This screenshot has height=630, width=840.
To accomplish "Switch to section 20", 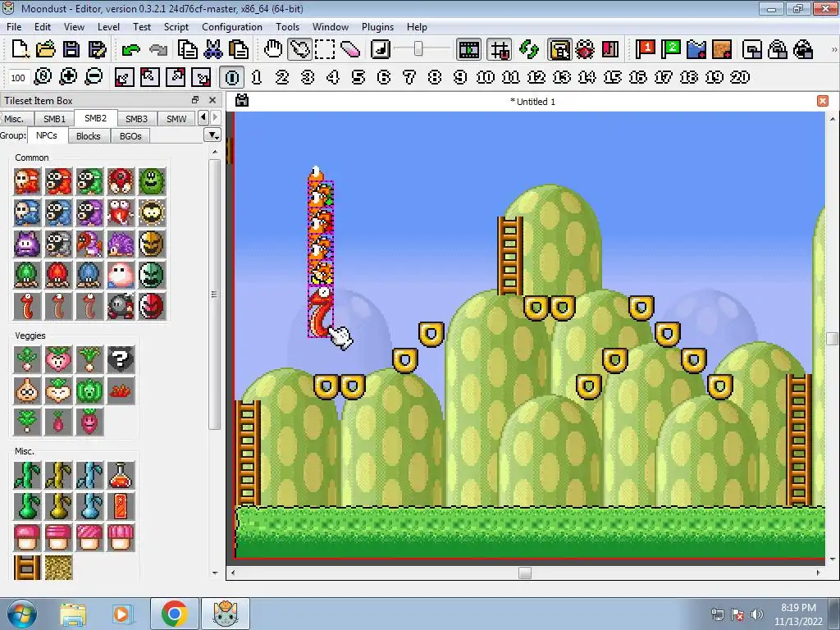I will (x=740, y=77).
